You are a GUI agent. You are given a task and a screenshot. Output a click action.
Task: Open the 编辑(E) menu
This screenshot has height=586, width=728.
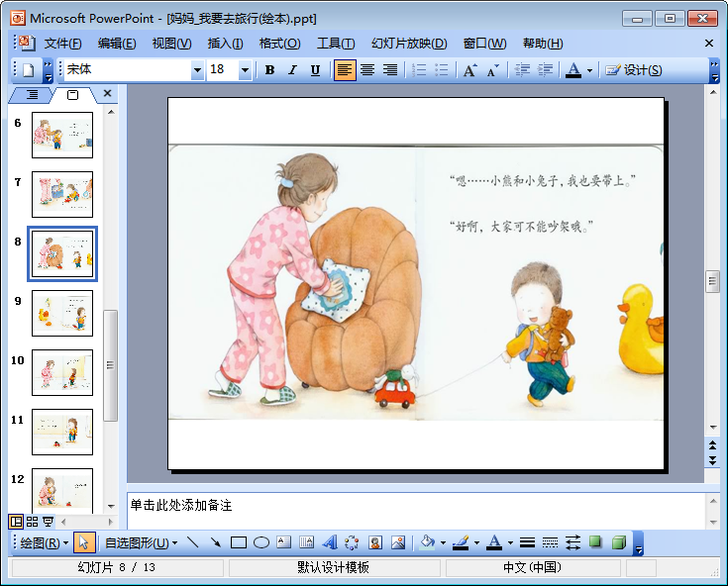pos(117,44)
